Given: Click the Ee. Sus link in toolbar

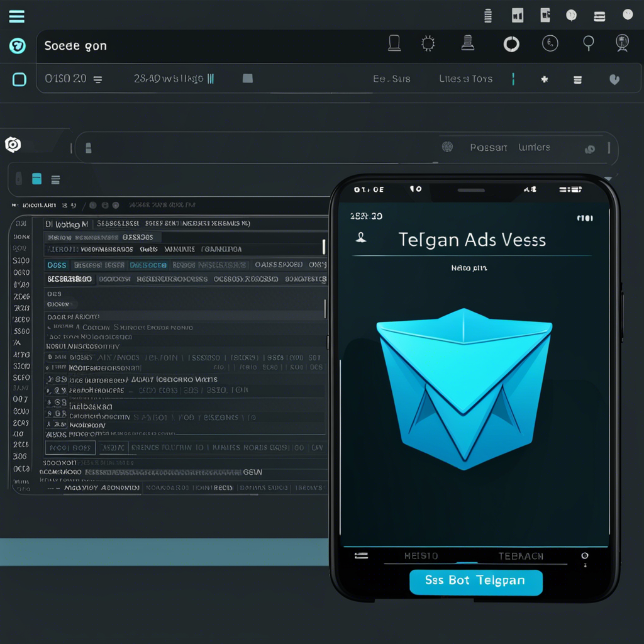Looking at the screenshot, I should 391,79.
